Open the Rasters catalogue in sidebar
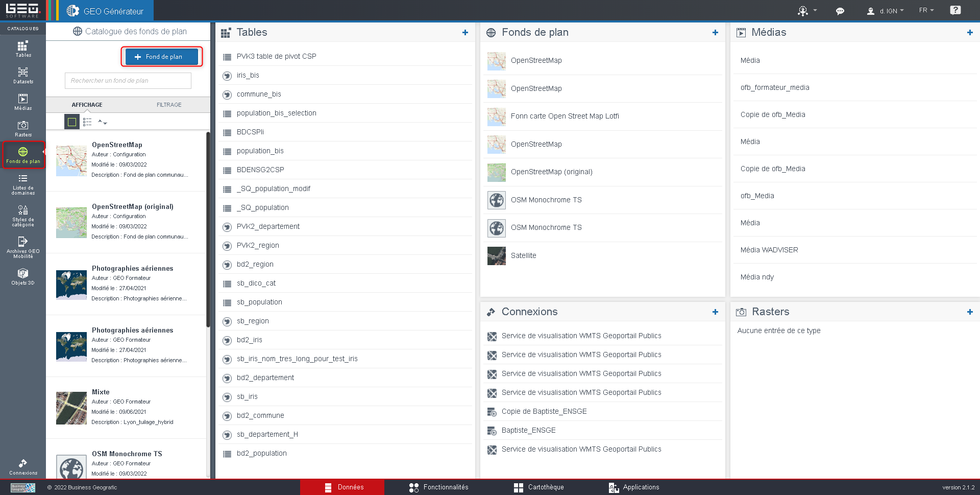The image size is (980, 495). (23, 128)
